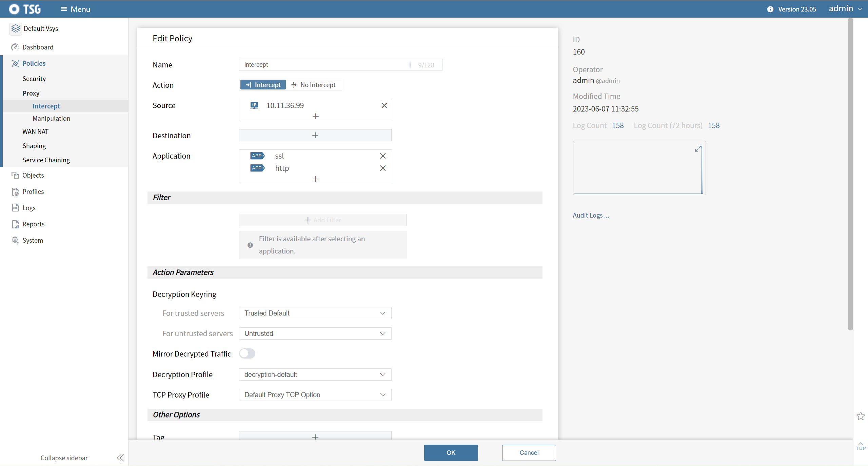Toggle Mirror Decrypted Traffic switch
This screenshot has width=868, height=466.
pyautogui.click(x=247, y=353)
